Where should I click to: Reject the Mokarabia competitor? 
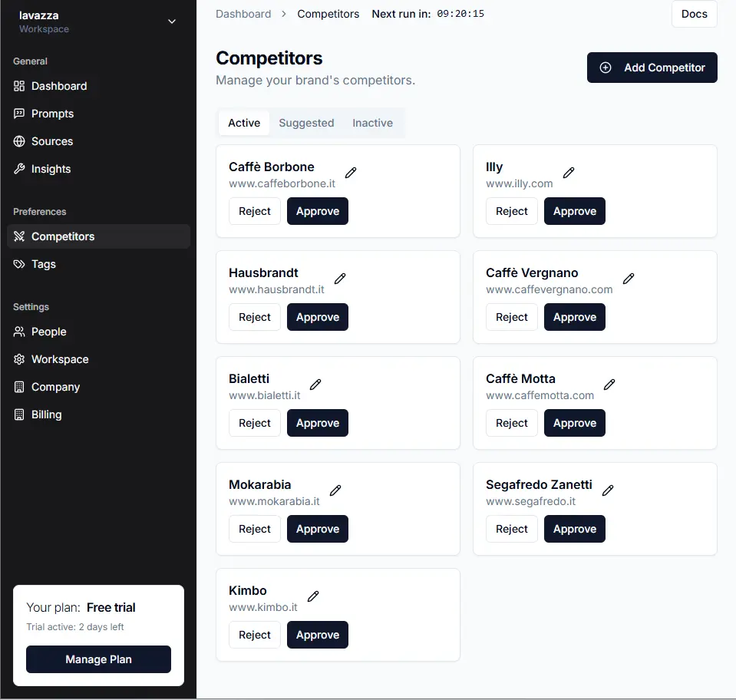pyautogui.click(x=254, y=529)
